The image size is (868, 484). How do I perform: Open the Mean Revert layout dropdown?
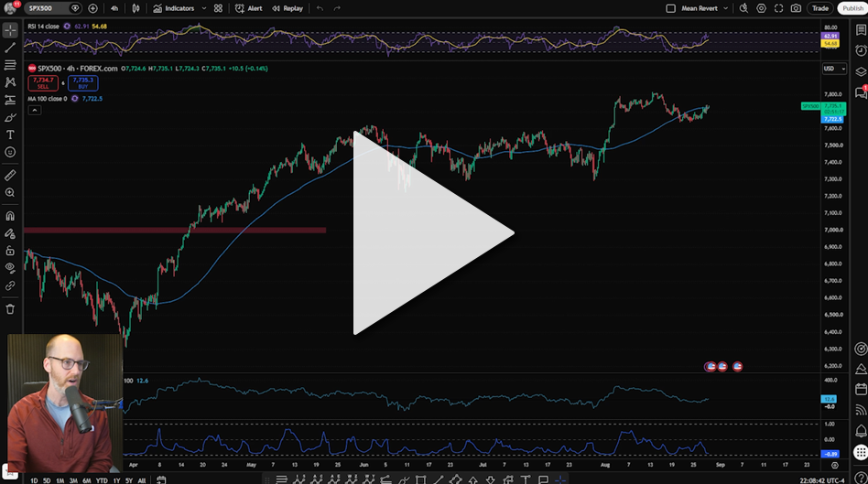tap(704, 8)
